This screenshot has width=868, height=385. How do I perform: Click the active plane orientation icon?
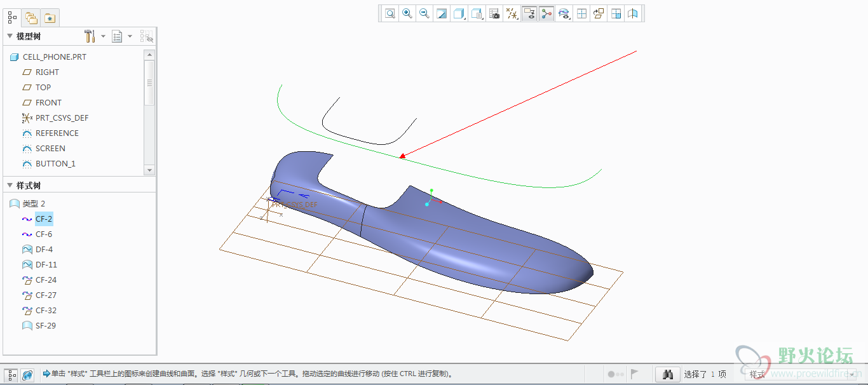point(599,13)
